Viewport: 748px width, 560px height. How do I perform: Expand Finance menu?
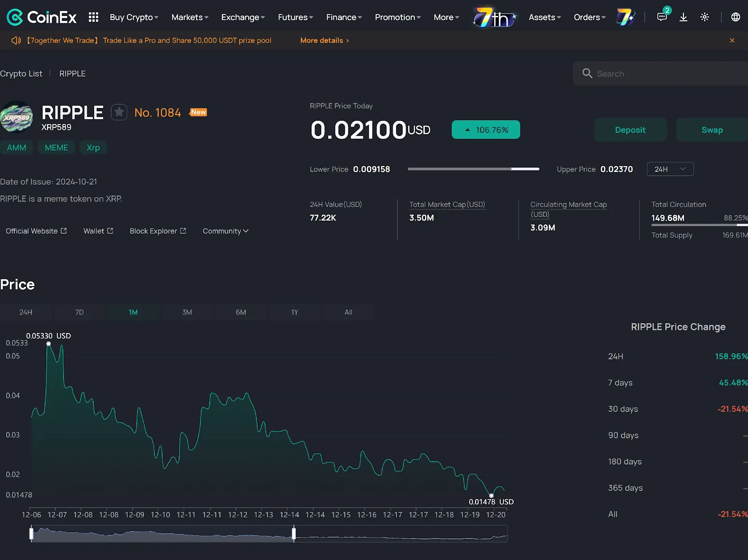tap(344, 17)
